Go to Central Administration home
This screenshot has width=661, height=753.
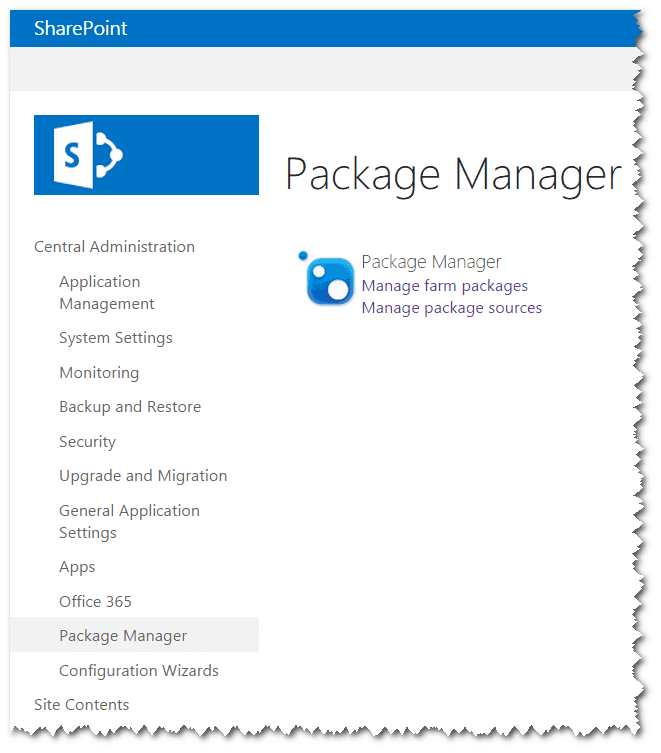click(114, 247)
